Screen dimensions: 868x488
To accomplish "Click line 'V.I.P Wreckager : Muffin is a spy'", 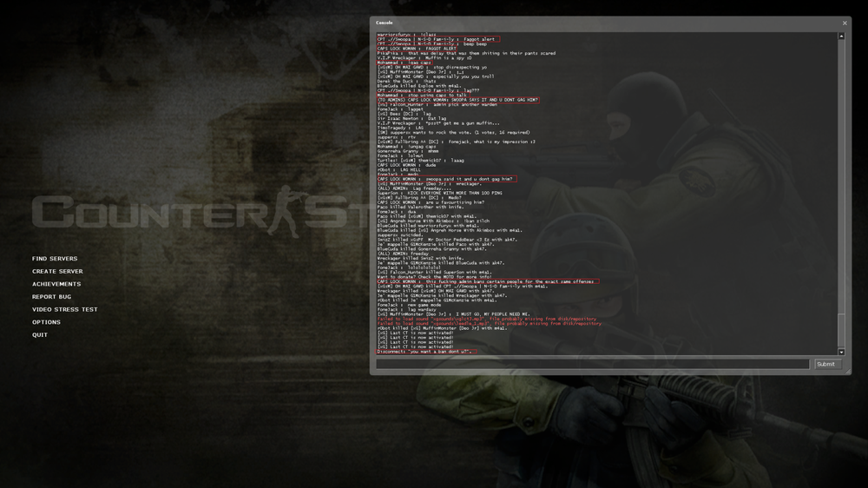I will tap(424, 58).
